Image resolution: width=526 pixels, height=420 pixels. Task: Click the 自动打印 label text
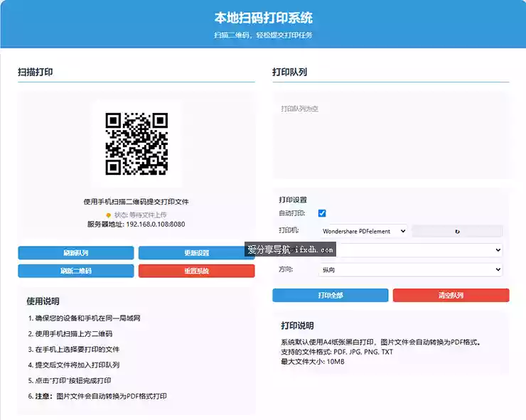[292, 213]
